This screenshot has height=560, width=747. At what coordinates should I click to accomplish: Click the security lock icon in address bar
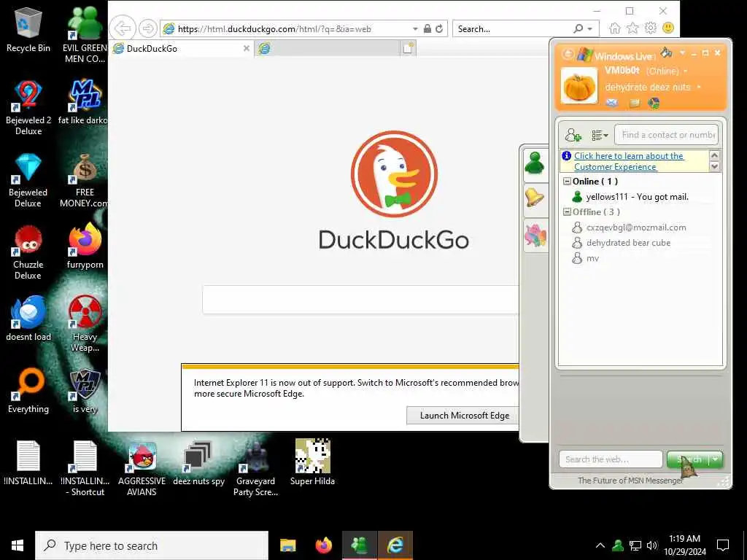pyautogui.click(x=427, y=28)
